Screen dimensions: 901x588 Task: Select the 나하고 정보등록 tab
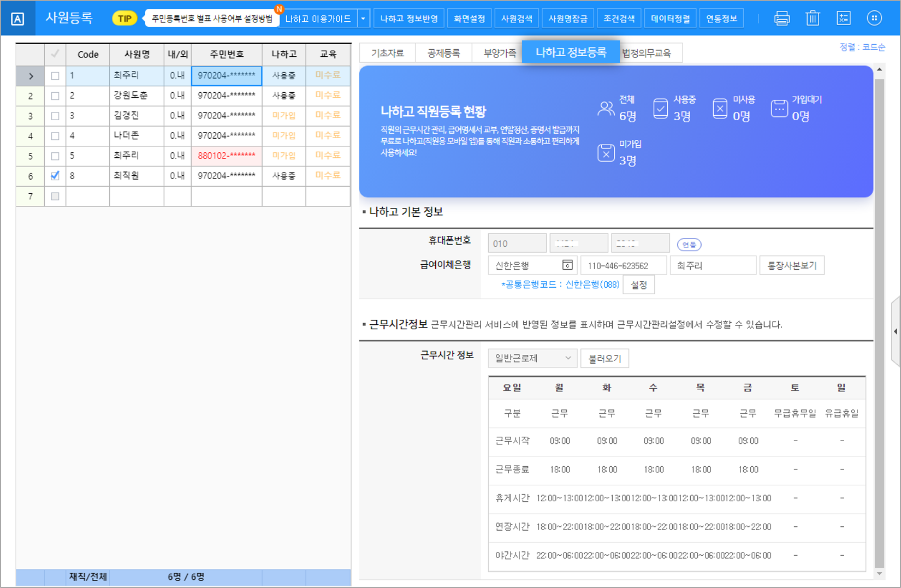click(571, 52)
